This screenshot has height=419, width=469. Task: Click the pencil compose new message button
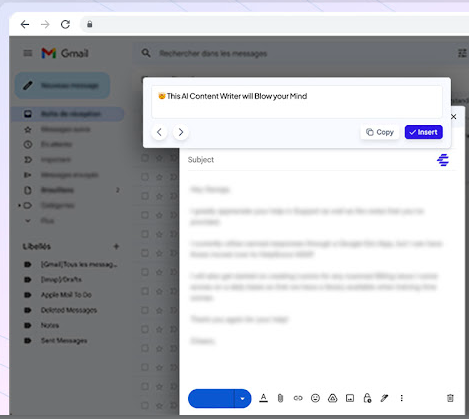[x=62, y=85]
